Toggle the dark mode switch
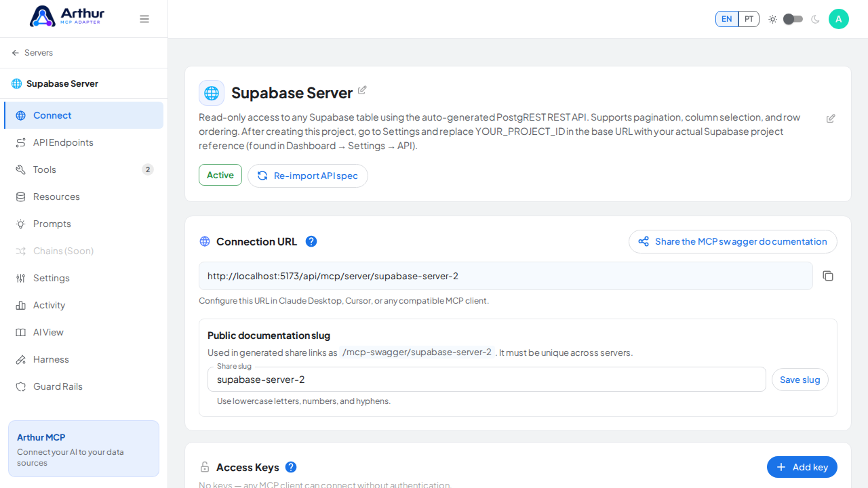The image size is (868, 488). click(x=793, y=19)
